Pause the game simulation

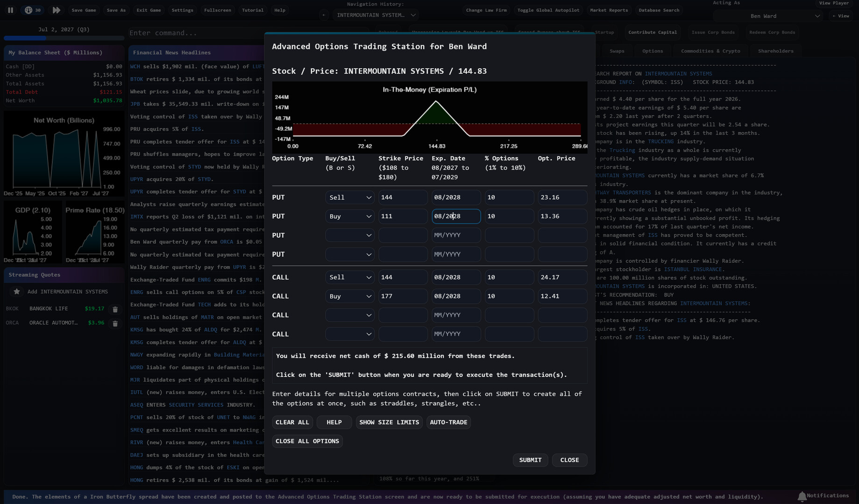10,10
